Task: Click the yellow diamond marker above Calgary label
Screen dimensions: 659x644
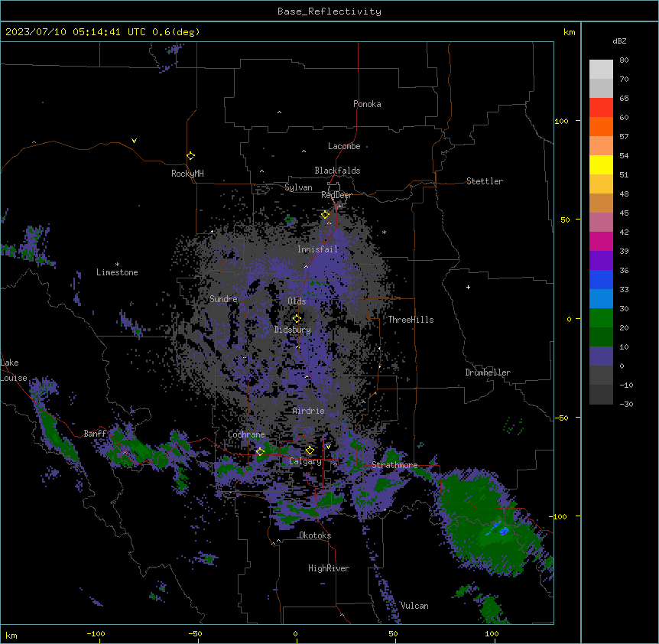Action: click(310, 450)
